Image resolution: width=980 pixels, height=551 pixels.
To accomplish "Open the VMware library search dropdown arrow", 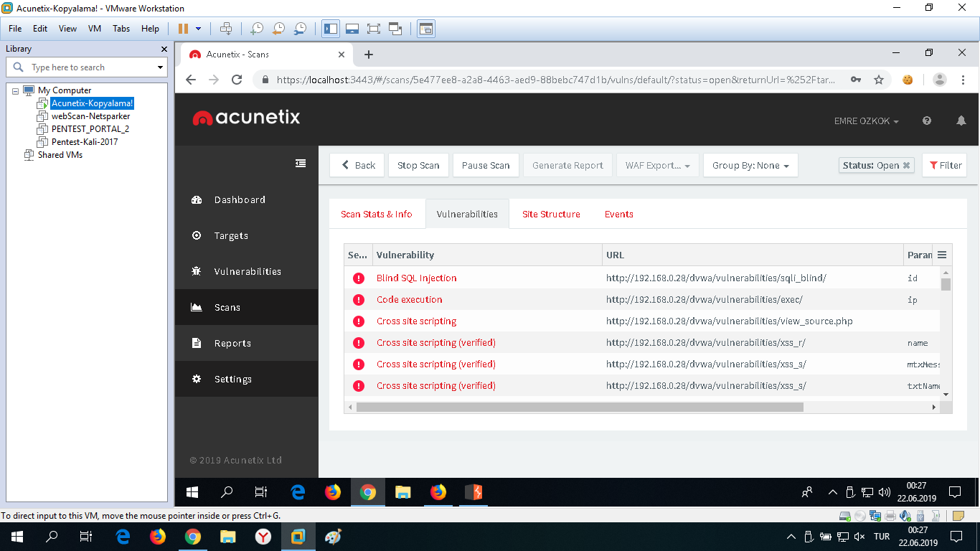I will click(x=160, y=67).
